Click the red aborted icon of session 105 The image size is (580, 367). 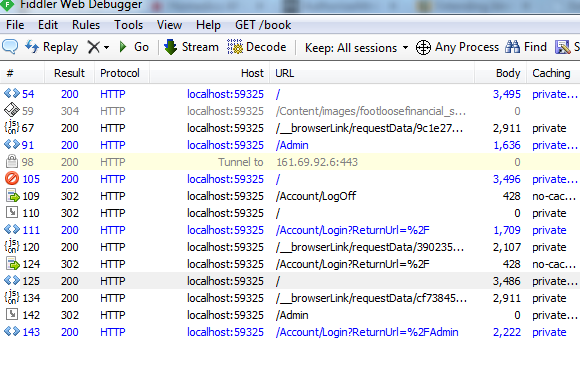[x=12, y=178]
